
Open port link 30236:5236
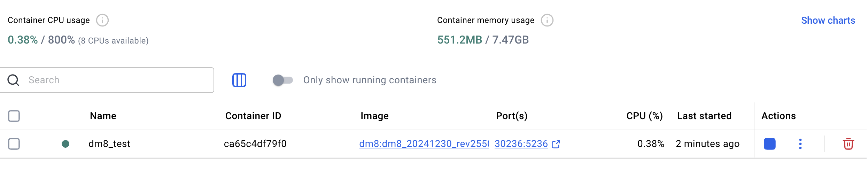tap(521, 144)
